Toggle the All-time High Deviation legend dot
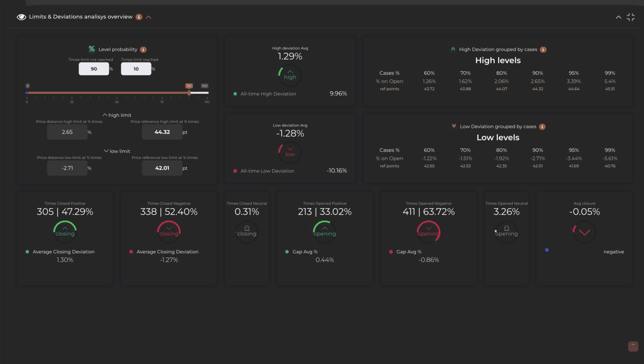 point(235,94)
